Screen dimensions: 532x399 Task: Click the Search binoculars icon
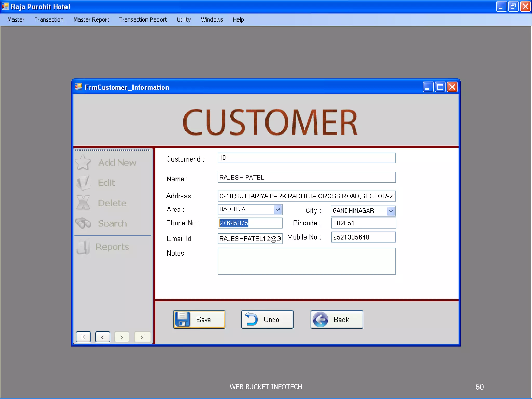tap(83, 223)
